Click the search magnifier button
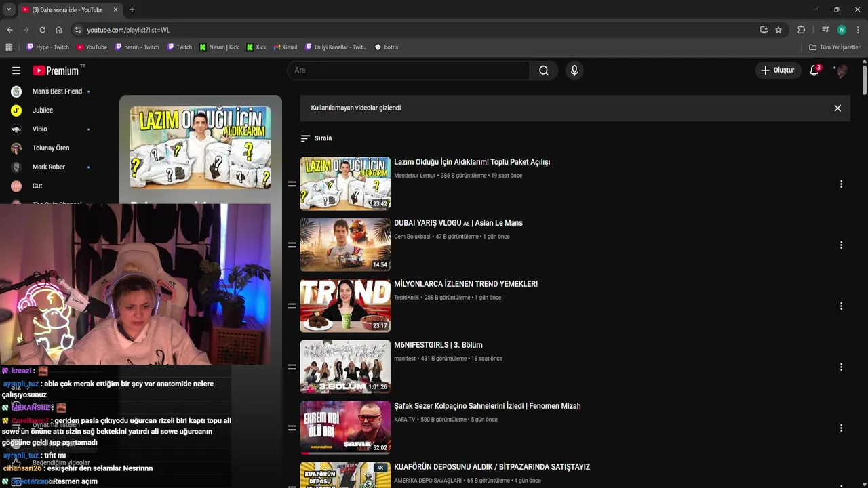Viewport: 868px width, 488px height. point(544,70)
